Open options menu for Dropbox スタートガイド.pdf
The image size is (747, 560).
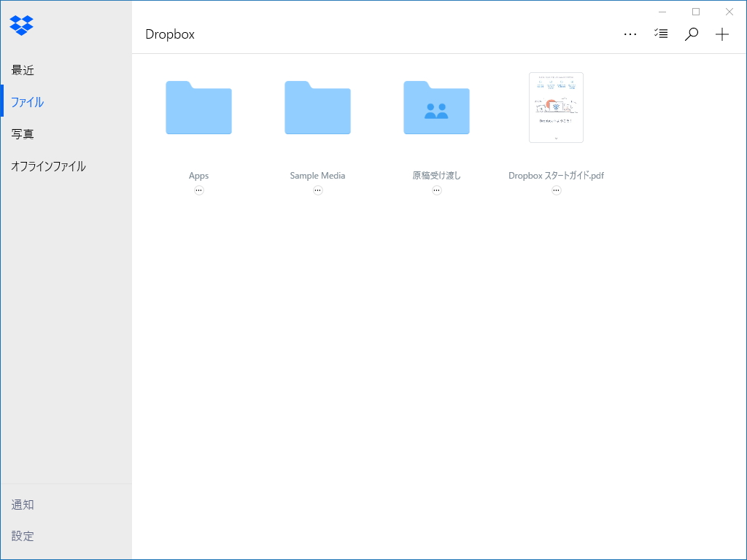[556, 190]
